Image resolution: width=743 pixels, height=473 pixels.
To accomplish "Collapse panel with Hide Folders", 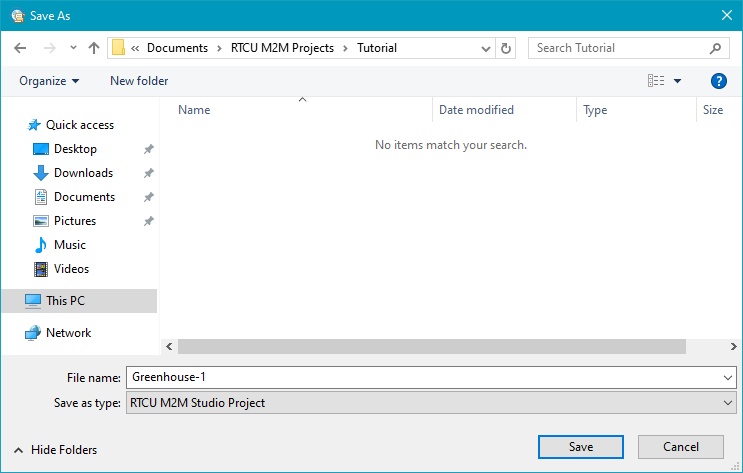I will (56, 450).
